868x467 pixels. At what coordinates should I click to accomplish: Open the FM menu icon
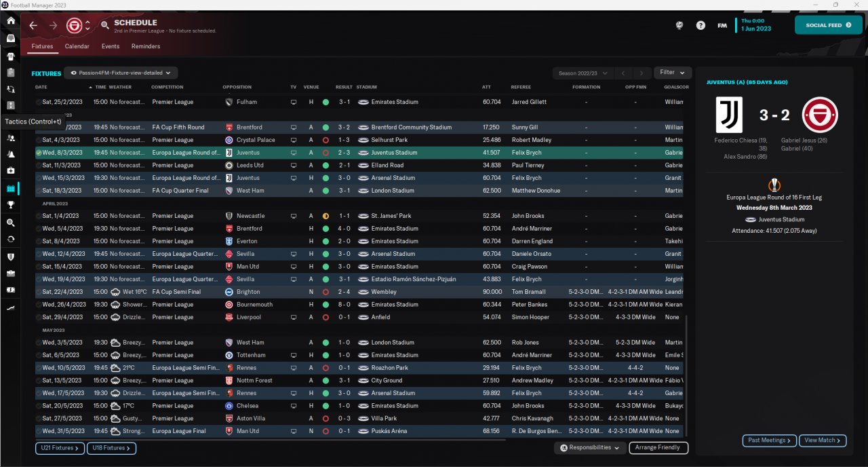(722, 26)
